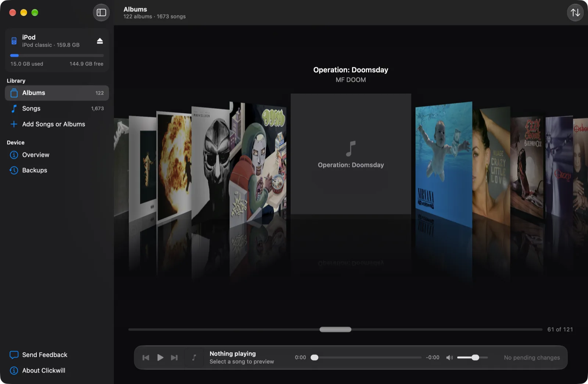Click the now playing artwork placeholder
Image resolution: width=588 pixels, height=384 pixels.
(x=194, y=358)
